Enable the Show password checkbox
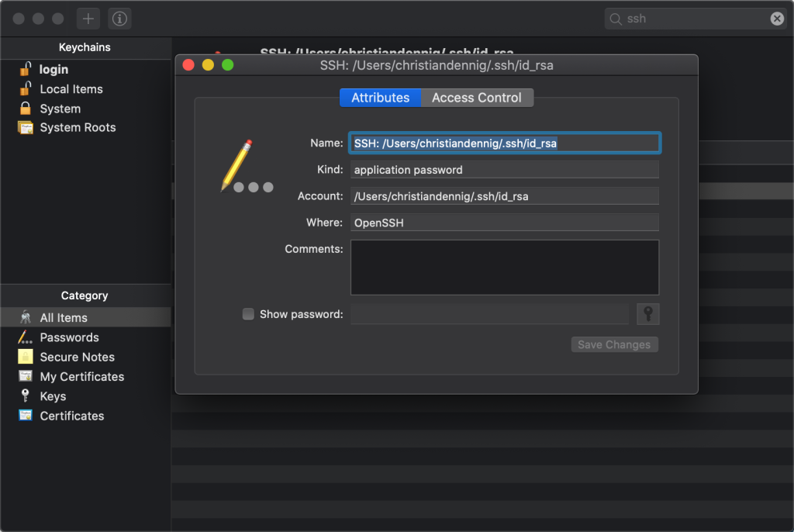Screen dimensions: 794x532 (248, 314)
